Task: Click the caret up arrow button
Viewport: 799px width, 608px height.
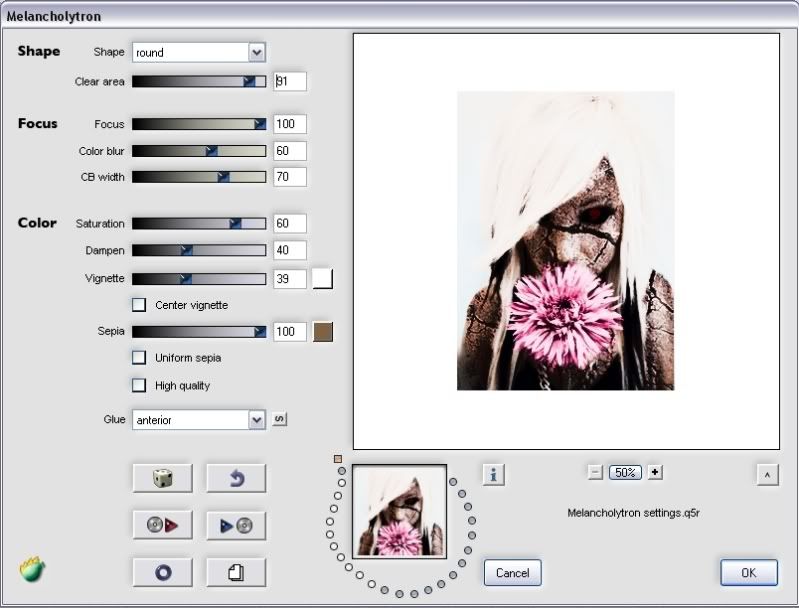Action: click(767, 475)
